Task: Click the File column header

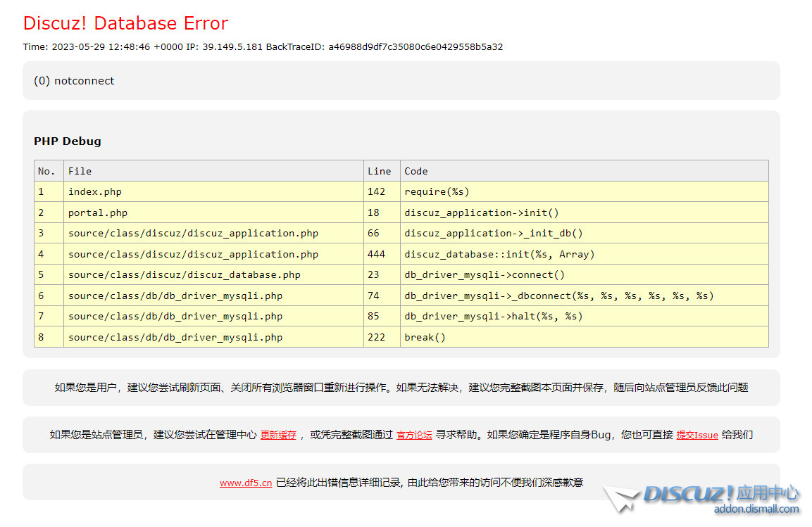Action: pyautogui.click(x=80, y=171)
